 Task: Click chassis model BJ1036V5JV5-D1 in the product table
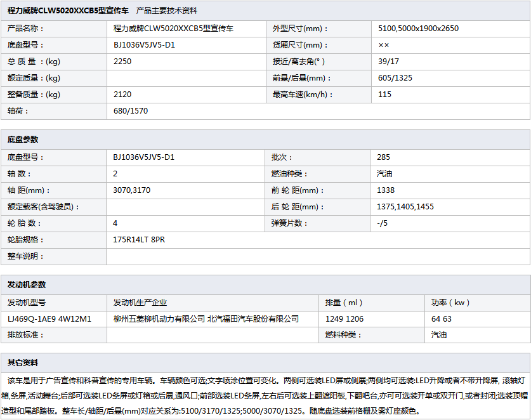point(144,45)
